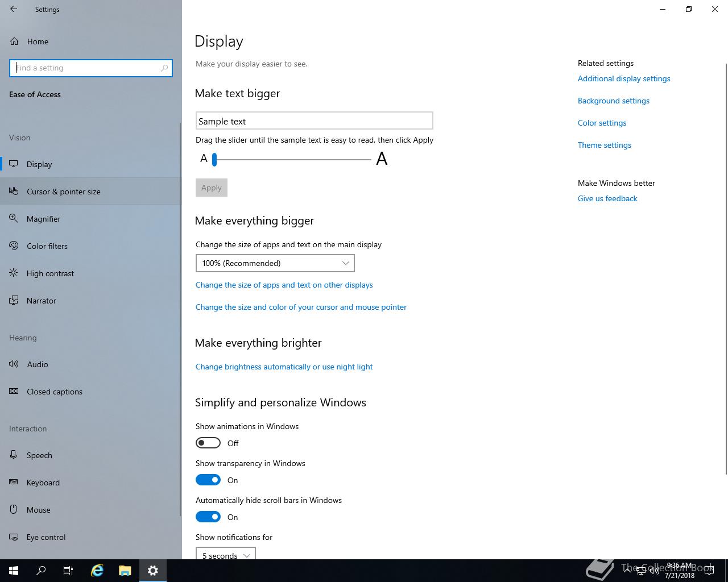Select the Mouse icon

(x=14, y=510)
